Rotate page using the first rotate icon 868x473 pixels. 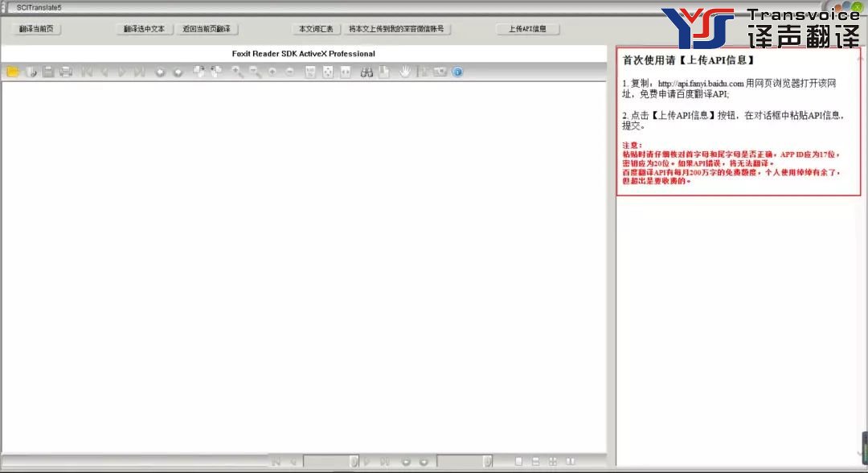click(199, 72)
